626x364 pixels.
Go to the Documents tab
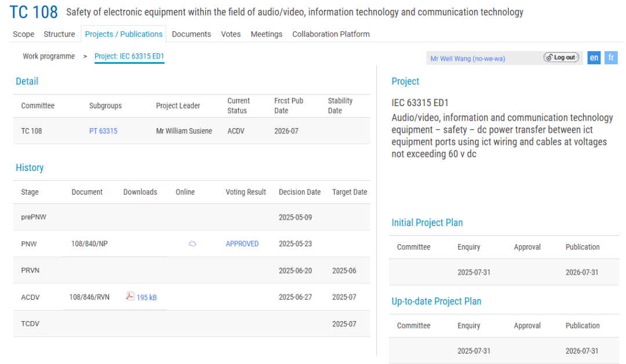191,34
